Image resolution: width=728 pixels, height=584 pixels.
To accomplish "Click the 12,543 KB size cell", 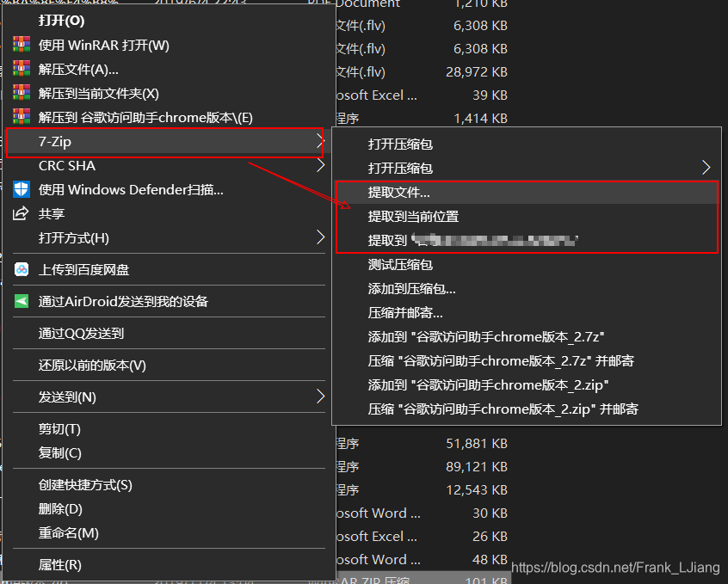I will point(477,490).
